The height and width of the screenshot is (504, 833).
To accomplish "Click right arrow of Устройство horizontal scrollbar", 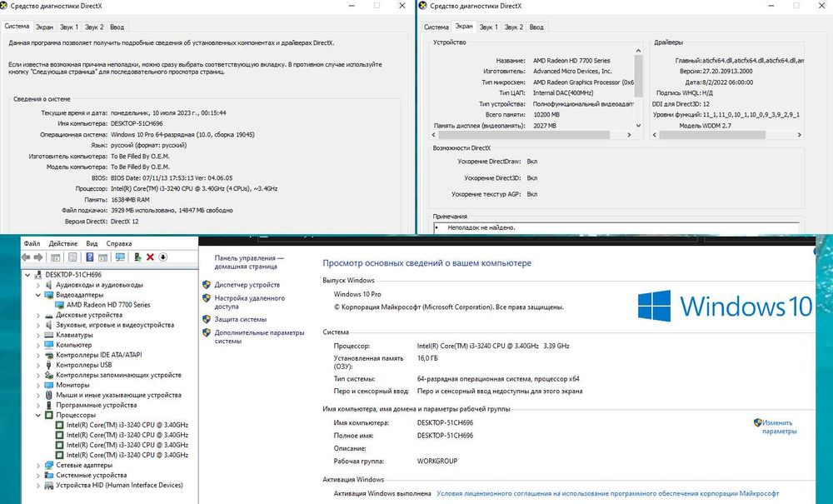I will click(x=629, y=135).
